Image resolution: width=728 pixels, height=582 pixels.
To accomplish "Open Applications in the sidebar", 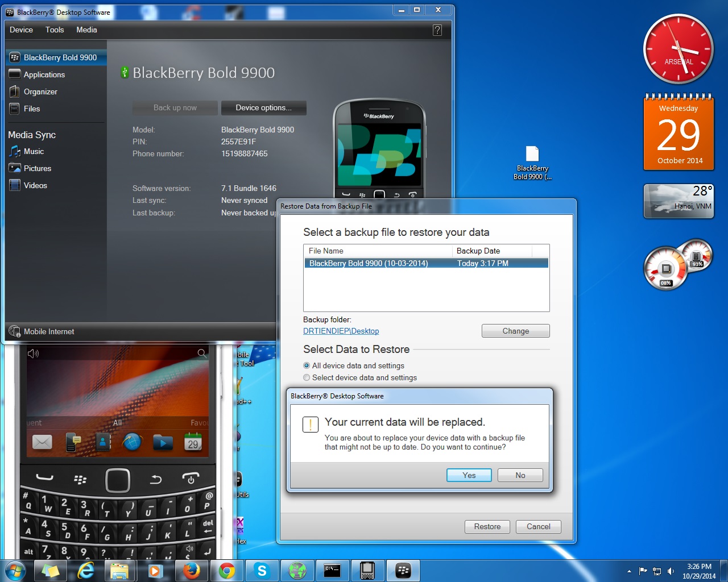I will point(44,74).
